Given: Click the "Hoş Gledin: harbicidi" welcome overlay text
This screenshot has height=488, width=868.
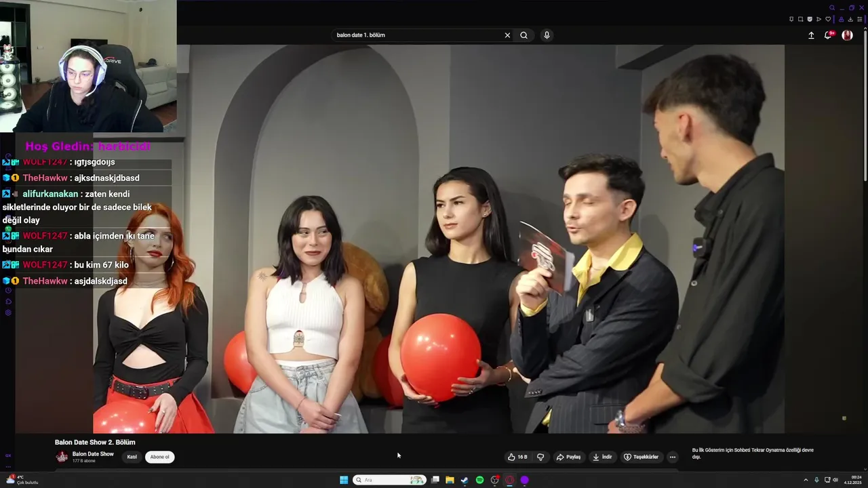Looking at the screenshot, I should pyautogui.click(x=88, y=146).
